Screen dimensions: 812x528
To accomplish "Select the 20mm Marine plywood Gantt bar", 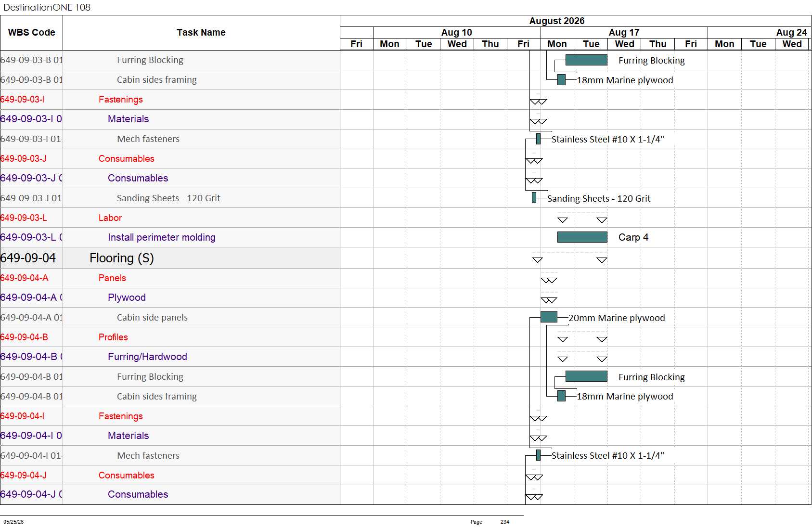I will [x=549, y=317].
